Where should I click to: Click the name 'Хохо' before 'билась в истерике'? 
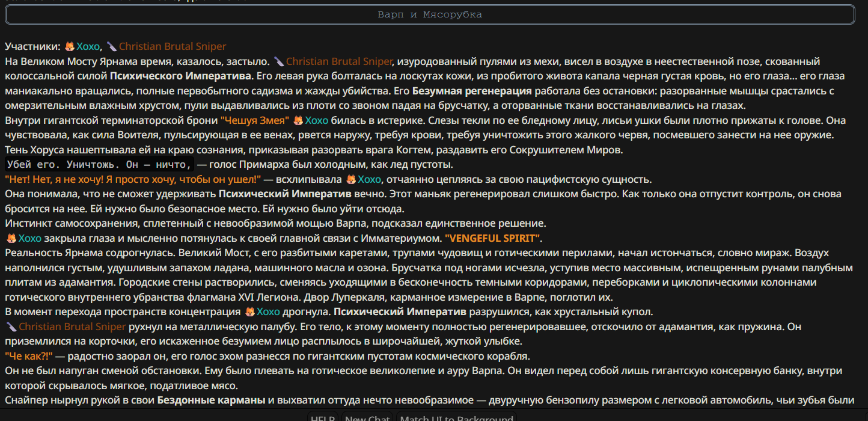point(317,120)
